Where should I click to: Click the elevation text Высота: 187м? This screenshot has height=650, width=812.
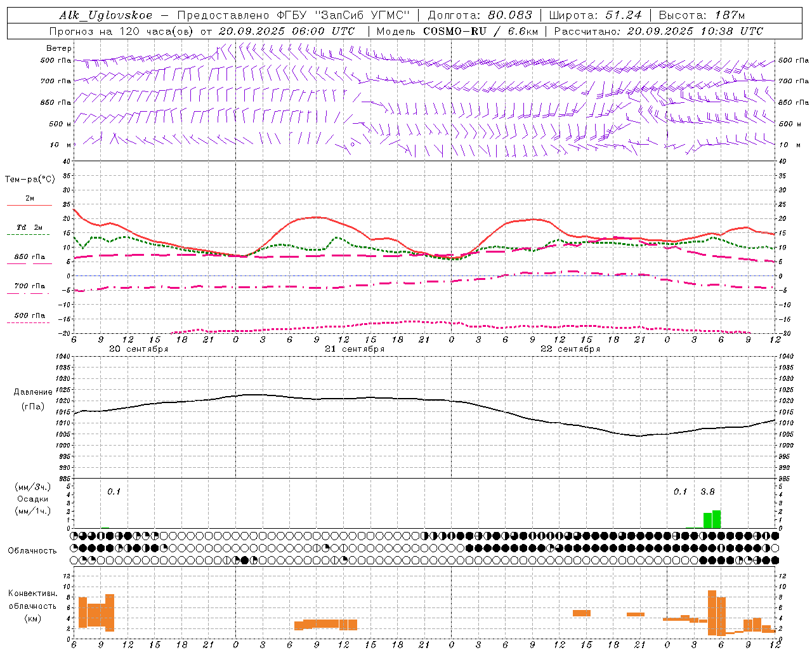click(702, 15)
